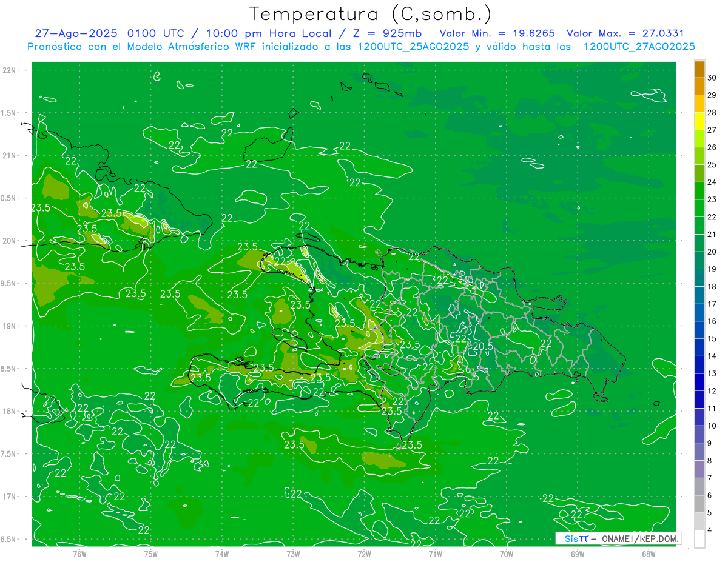Click "17" on the color scale
This screenshot has width=728, height=562.
point(712,304)
